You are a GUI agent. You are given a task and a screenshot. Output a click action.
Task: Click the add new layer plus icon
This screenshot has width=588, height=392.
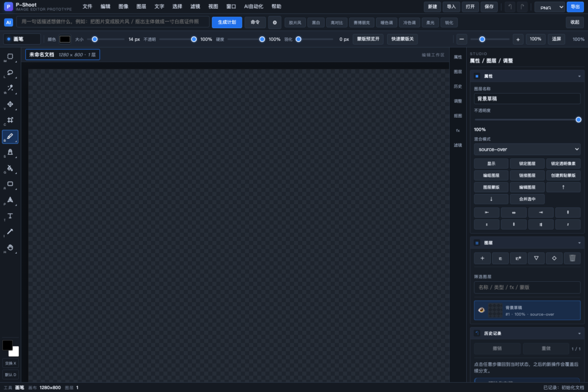pyautogui.click(x=482, y=258)
